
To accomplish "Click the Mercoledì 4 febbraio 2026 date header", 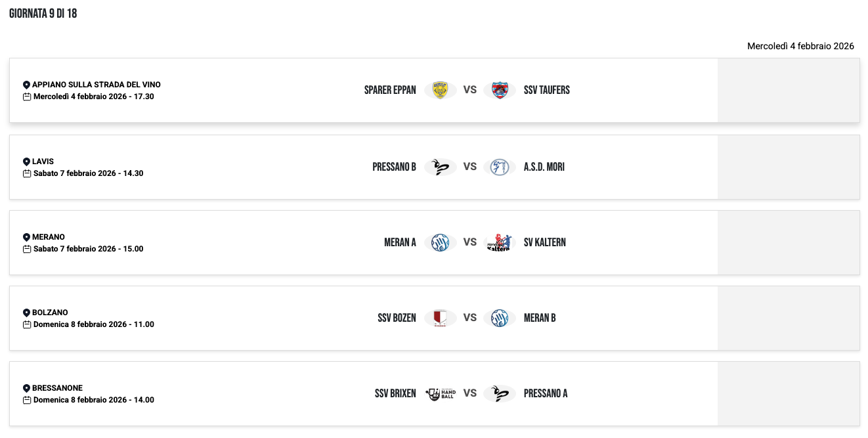I will click(800, 46).
